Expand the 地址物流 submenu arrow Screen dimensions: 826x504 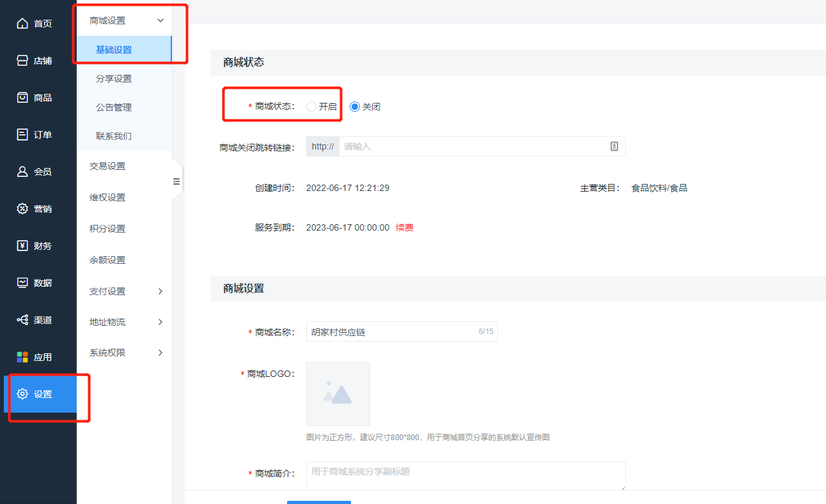[x=160, y=322]
